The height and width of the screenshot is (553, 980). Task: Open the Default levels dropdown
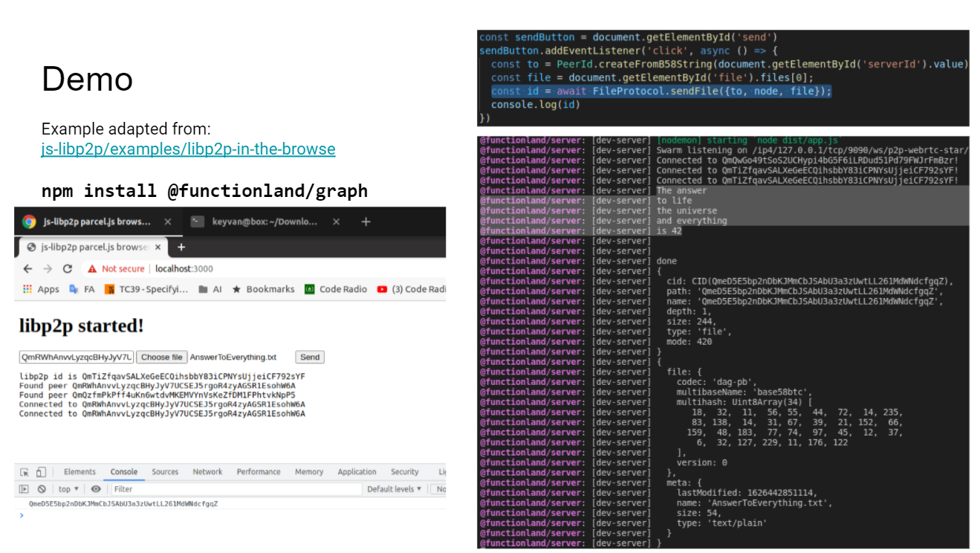(x=394, y=489)
